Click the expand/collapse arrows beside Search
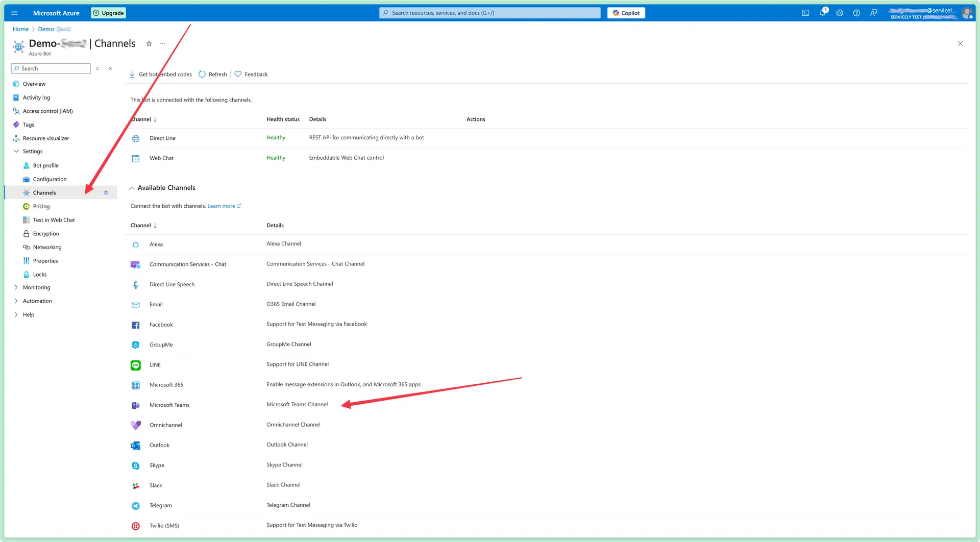This screenshot has width=980, height=542. 97,68
